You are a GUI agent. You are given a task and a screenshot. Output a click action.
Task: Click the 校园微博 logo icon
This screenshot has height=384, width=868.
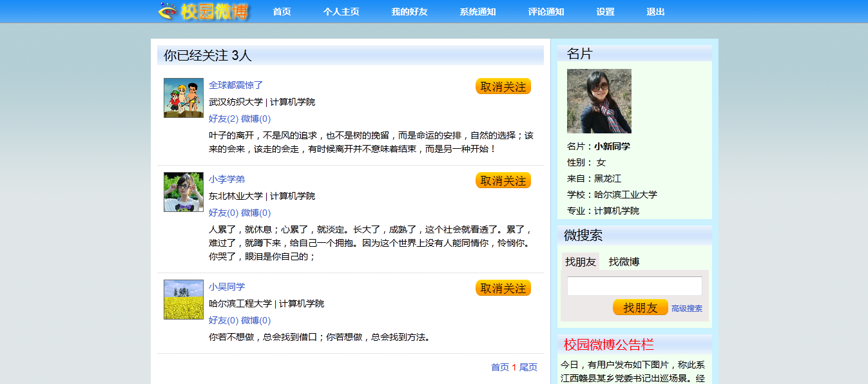tap(203, 11)
